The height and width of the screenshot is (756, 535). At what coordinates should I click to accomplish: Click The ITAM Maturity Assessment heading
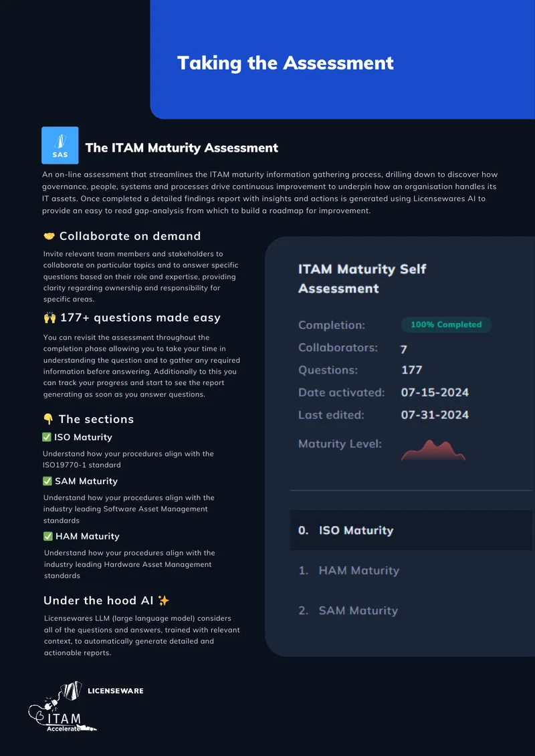tap(182, 148)
